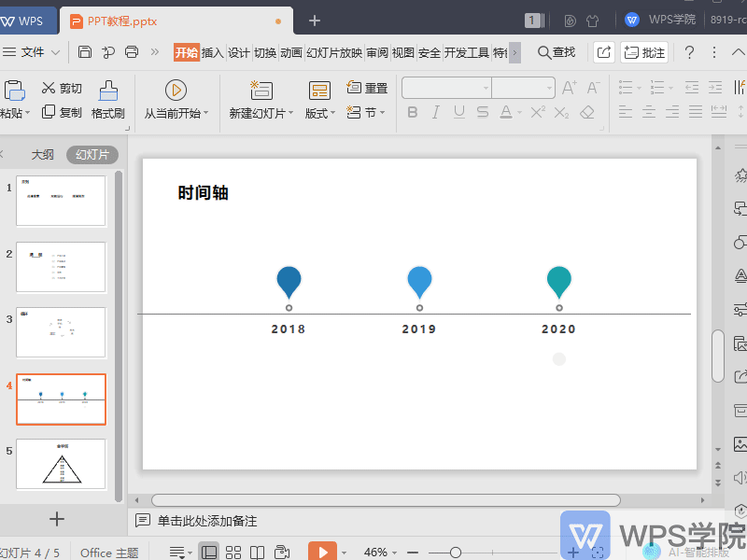The image size is (747, 560).
Task: Align text left
Action: [625, 112]
